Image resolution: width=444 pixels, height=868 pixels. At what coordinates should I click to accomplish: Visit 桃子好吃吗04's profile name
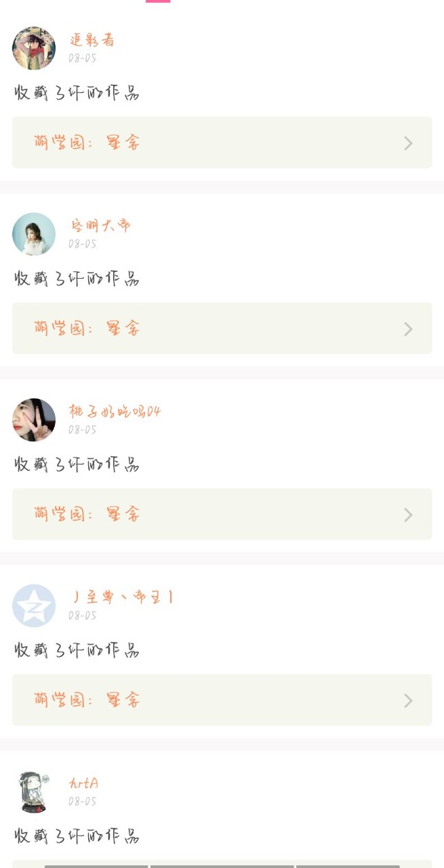click(x=115, y=411)
